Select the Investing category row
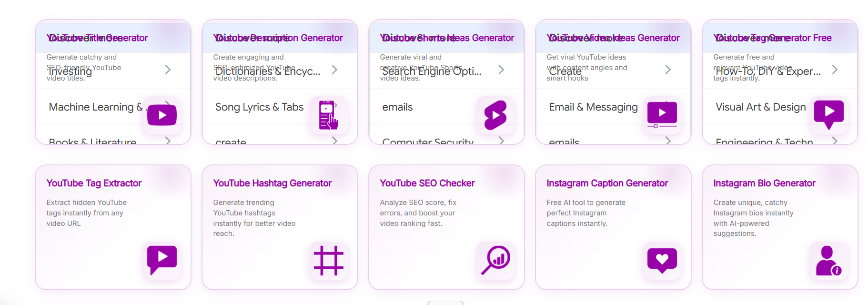Screen dimensions: 868x305 click(x=113, y=71)
